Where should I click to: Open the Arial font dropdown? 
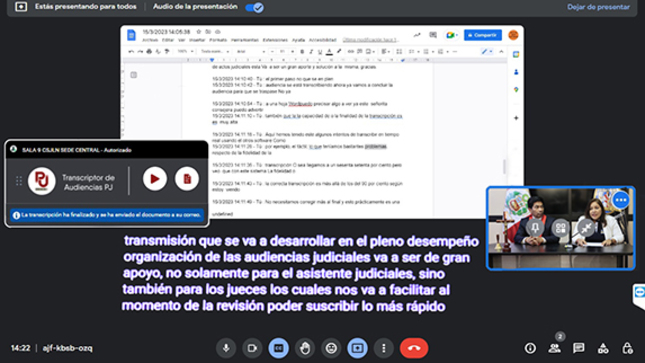[251, 51]
